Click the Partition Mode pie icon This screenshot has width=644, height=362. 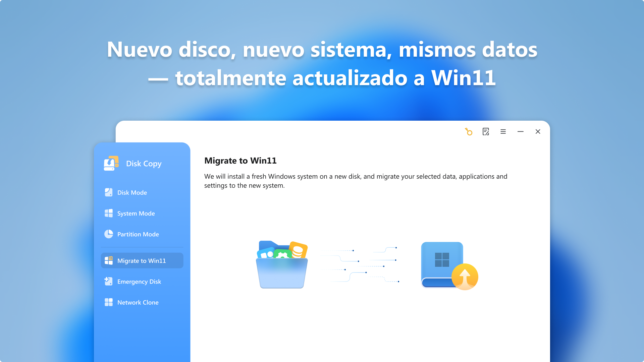109,234
